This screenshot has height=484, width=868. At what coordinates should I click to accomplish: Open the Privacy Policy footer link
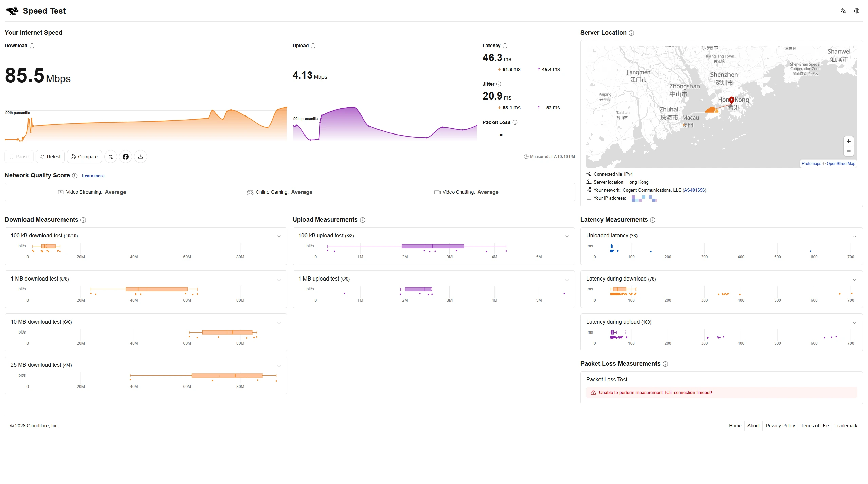[x=780, y=426]
